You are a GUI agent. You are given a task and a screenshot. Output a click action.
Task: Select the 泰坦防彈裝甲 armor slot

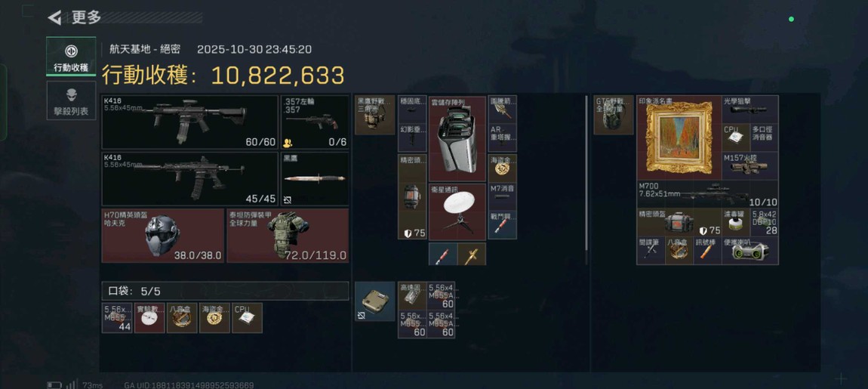coord(288,235)
